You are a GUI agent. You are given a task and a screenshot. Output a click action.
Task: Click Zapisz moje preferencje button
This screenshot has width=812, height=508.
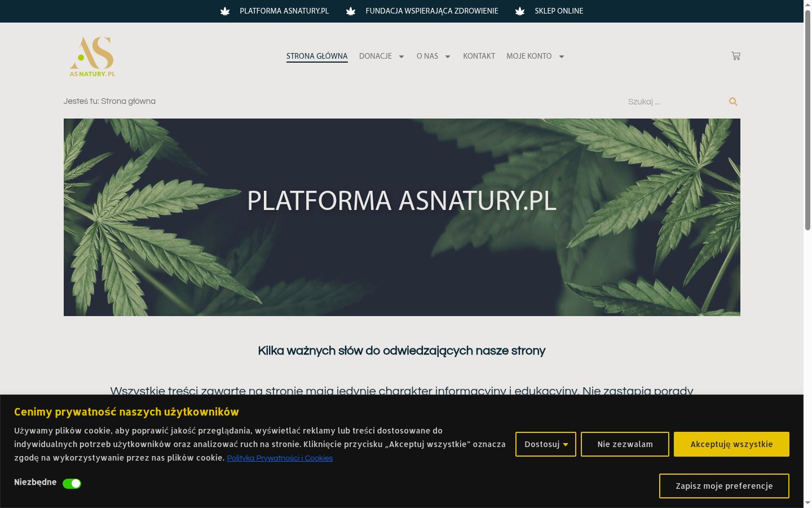click(x=724, y=486)
